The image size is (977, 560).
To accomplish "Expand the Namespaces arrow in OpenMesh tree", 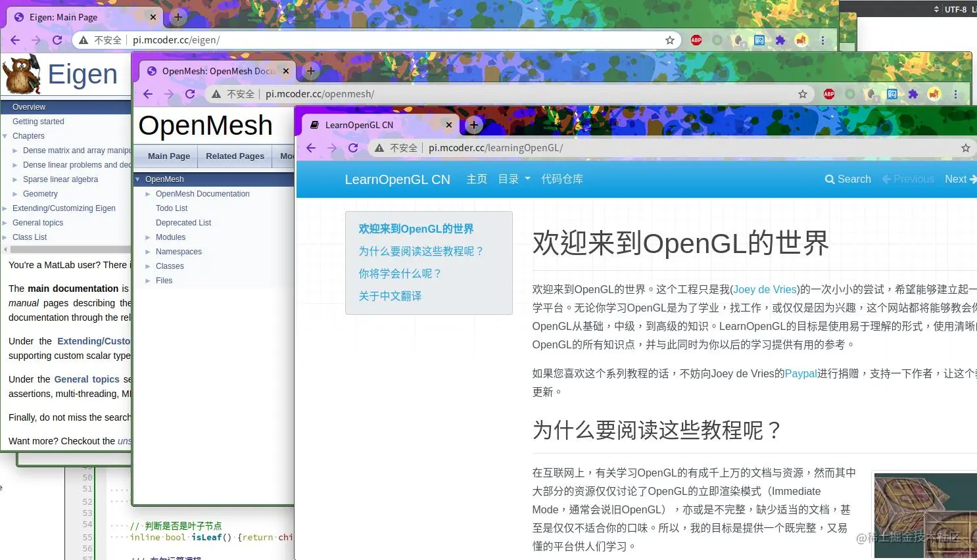I will [x=148, y=252].
